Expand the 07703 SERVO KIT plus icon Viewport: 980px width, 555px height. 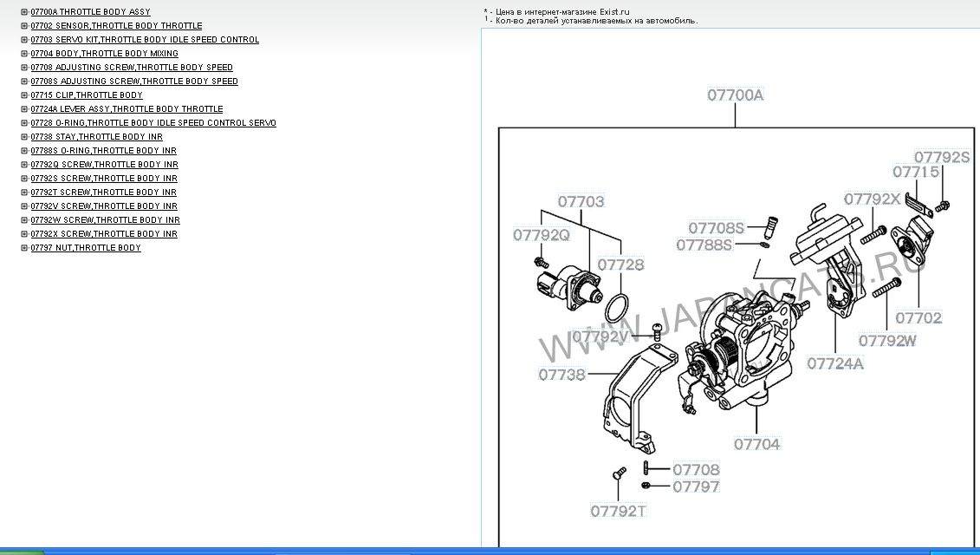(x=24, y=40)
